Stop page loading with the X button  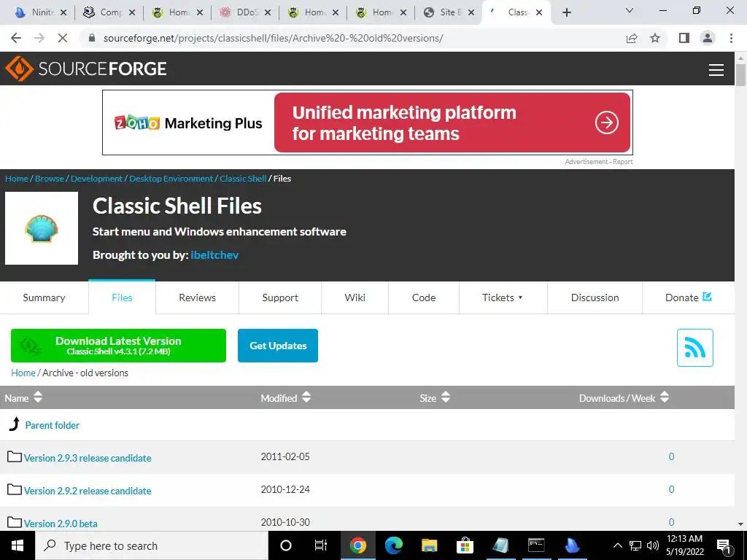(x=63, y=38)
